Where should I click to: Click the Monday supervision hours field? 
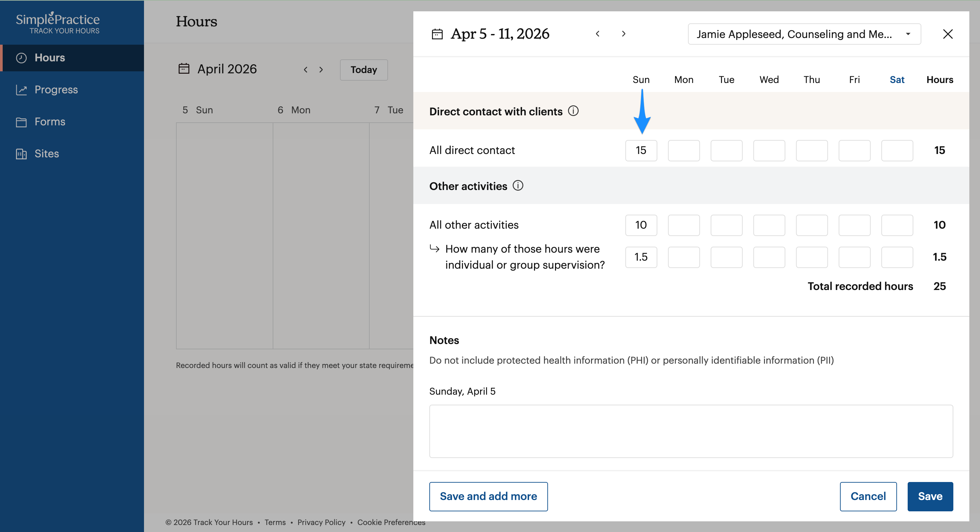(x=684, y=257)
